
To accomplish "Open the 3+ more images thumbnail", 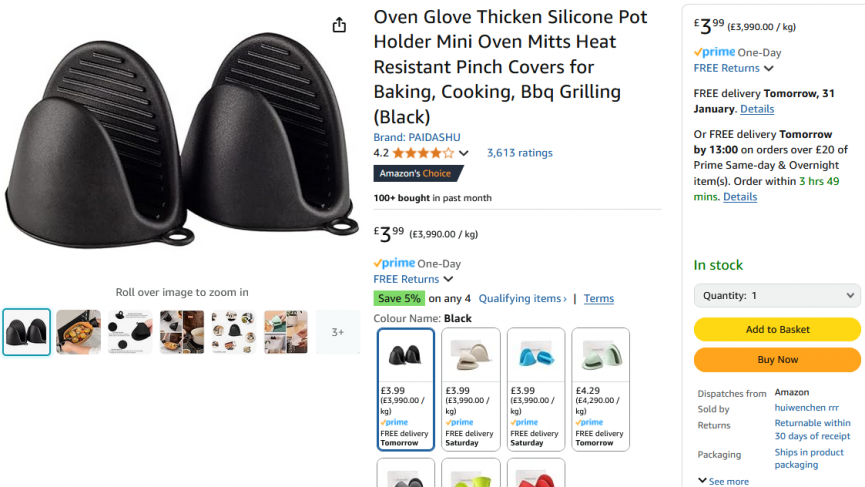I will point(338,332).
